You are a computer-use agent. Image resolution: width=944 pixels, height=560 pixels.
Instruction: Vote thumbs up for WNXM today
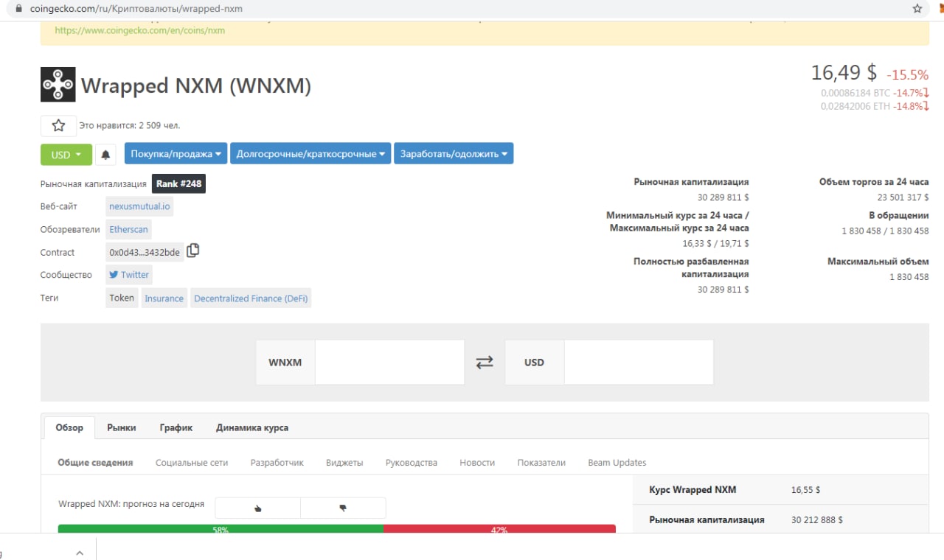[x=257, y=508]
